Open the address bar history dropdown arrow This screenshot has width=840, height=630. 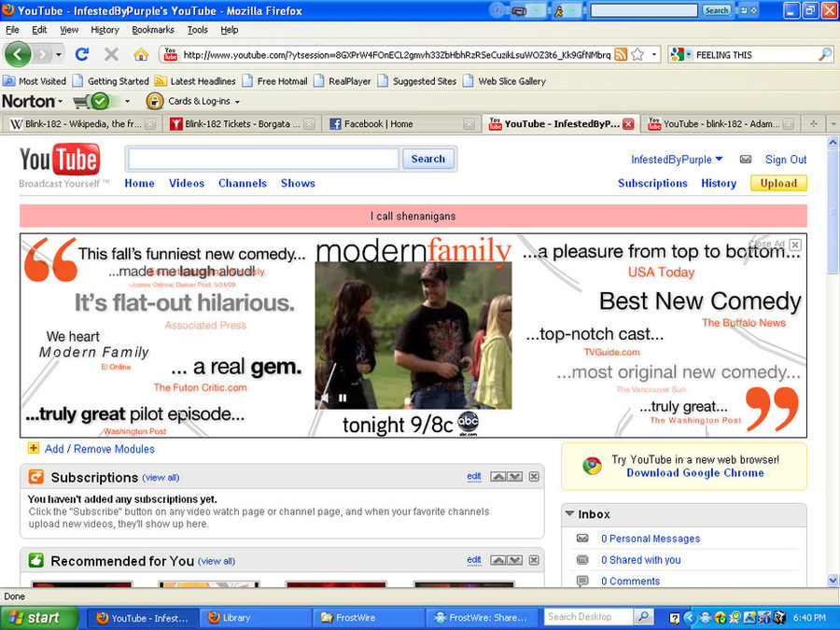click(653, 54)
